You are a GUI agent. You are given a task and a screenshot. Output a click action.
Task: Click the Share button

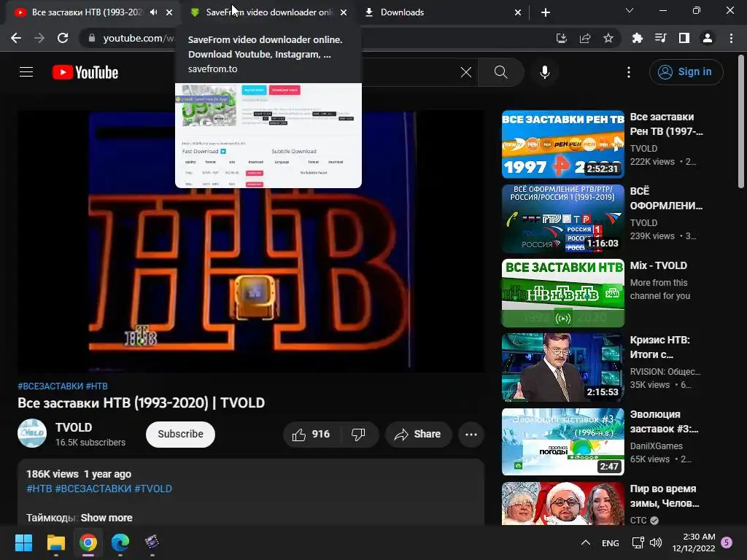(x=418, y=435)
